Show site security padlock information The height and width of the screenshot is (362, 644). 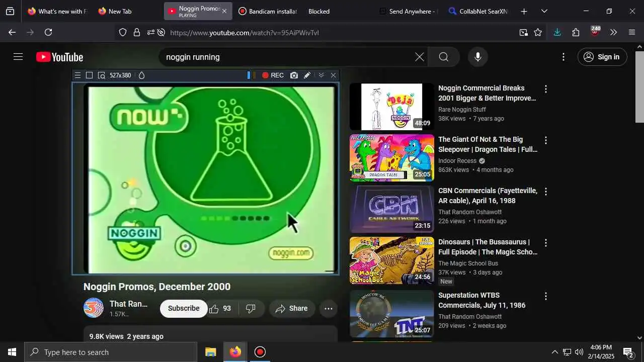tap(136, 33)
